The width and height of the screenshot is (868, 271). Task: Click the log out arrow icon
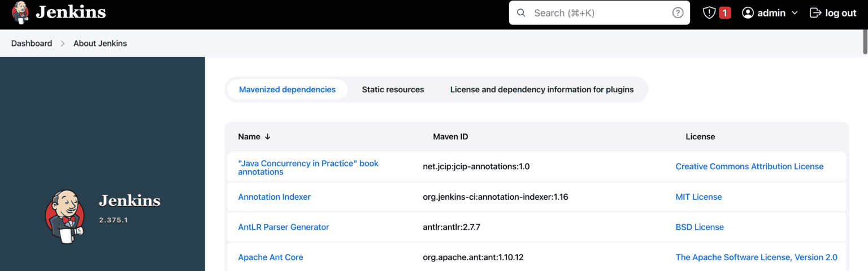coord(815,13)
